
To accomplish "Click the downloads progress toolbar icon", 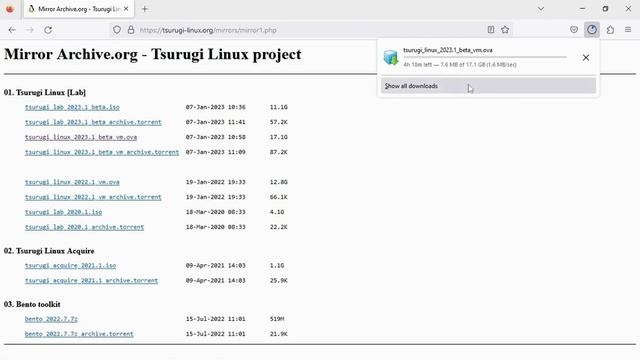I will pyautogui.click(x=592, y=29).
